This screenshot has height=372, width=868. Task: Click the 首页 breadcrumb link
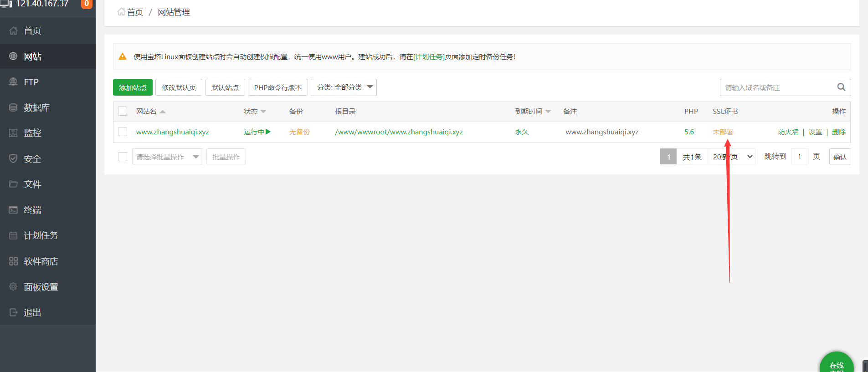click(x=135, y=12)
